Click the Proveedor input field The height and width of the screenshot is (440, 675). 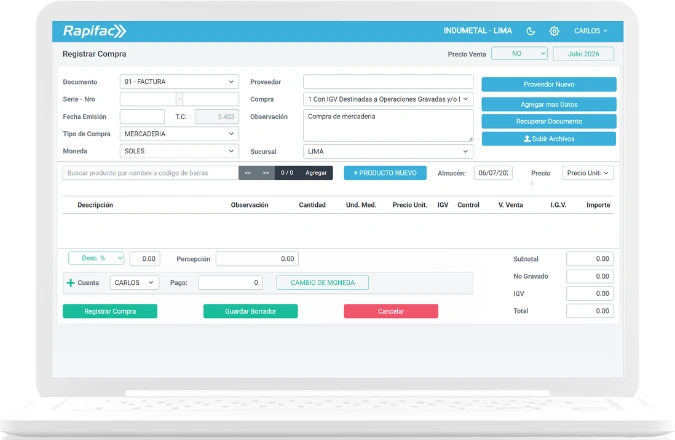388,81
